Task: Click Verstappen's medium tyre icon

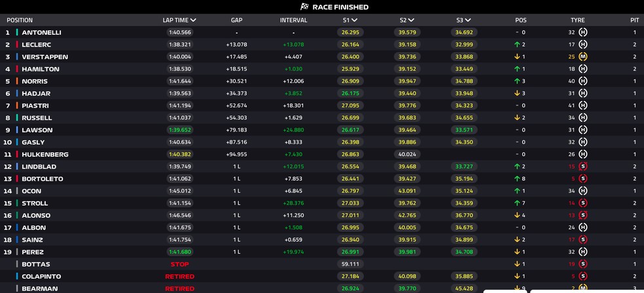Action: click(x=582, y=57)
